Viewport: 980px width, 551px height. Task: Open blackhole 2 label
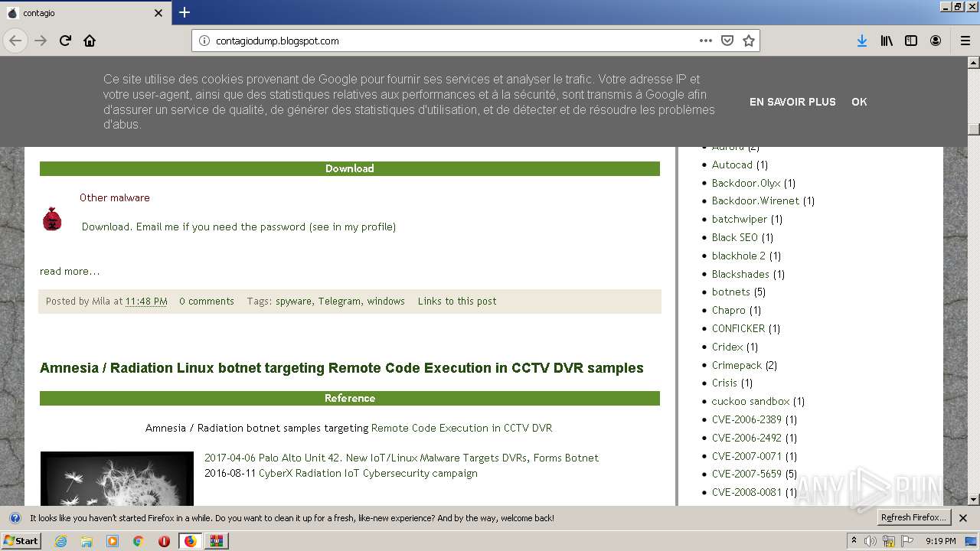[x=739, y=256]
